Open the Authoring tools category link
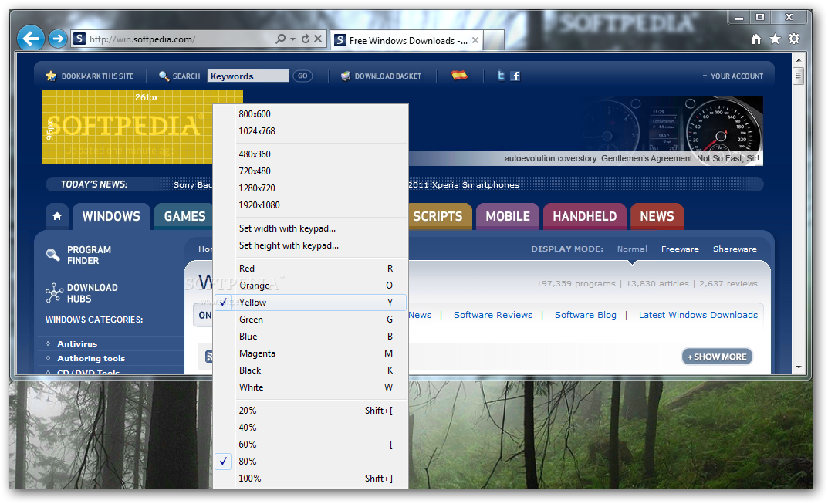This screenshot has width=828, height=504. [91, 358]
